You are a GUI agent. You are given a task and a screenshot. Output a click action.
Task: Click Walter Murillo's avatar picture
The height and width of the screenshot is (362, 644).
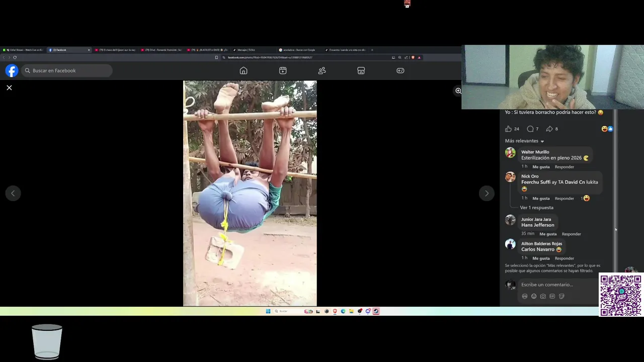click(x=510, y=153)
